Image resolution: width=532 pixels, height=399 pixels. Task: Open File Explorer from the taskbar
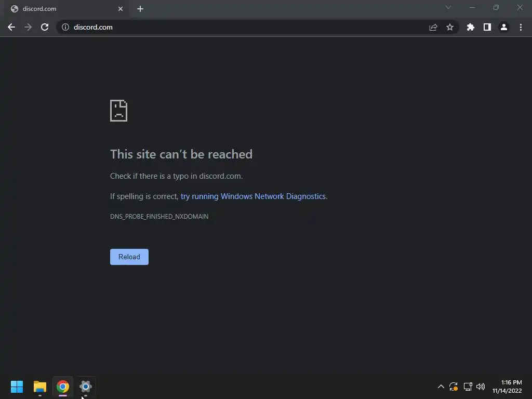point(40,387)
